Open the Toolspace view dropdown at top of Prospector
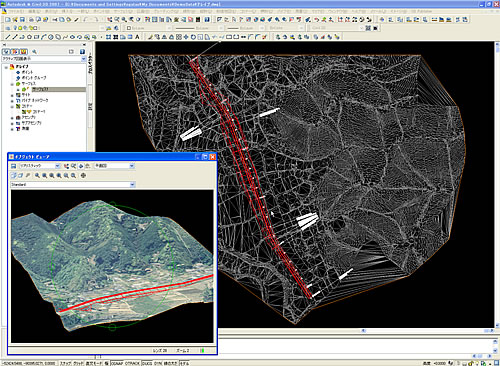 83,59
